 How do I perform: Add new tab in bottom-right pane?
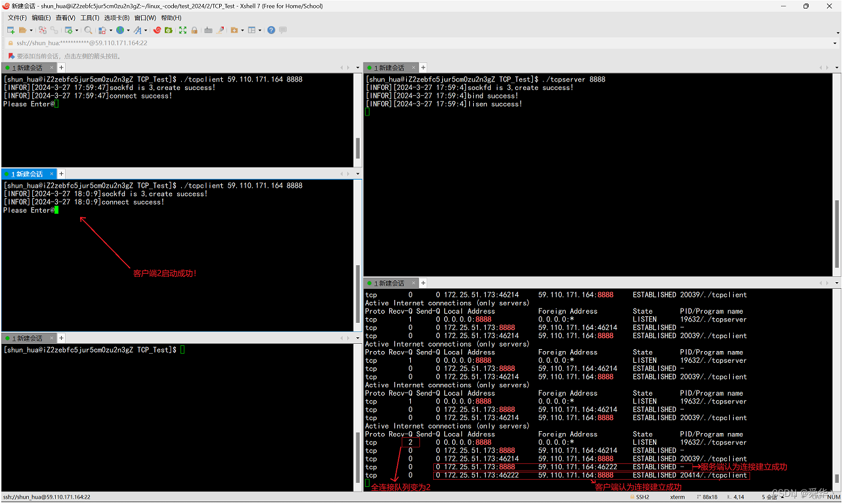coord(423,283)
